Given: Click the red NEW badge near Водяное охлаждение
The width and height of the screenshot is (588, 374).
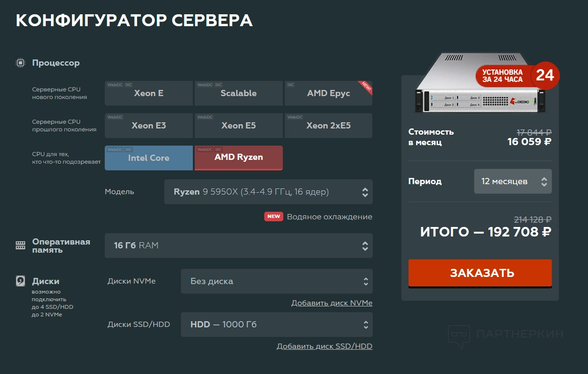Looking at the screenshot, I should [274, 217].
